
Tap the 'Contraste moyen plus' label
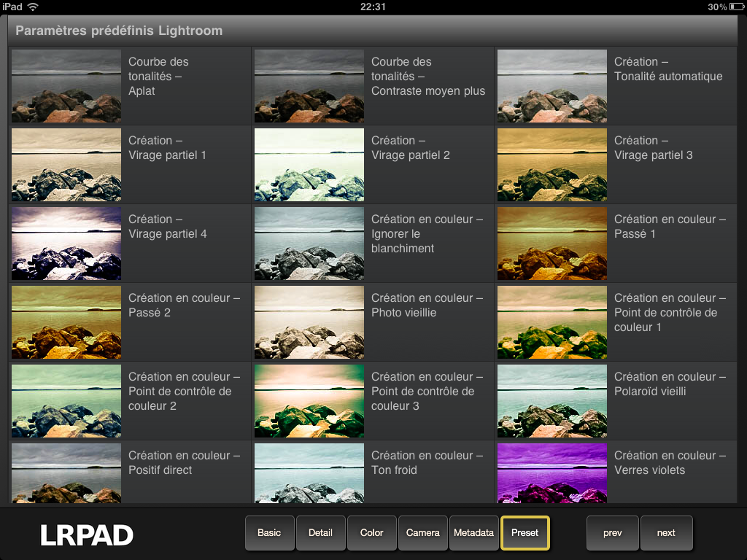pyautogui.click(x=428, y=91)
